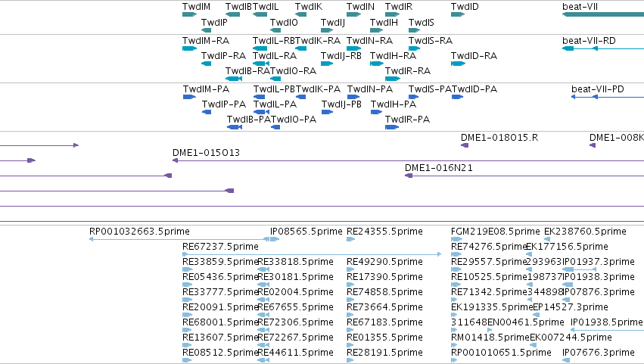Click the TwdlN-PA protein label
The image size is (644, 364).
point(370,89)
